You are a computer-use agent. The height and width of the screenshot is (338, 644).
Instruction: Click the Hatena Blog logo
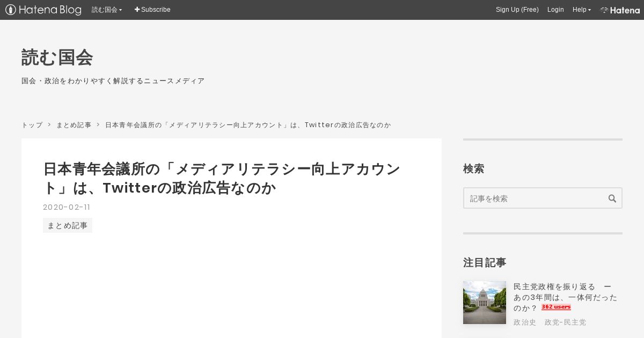coord(43,10)
